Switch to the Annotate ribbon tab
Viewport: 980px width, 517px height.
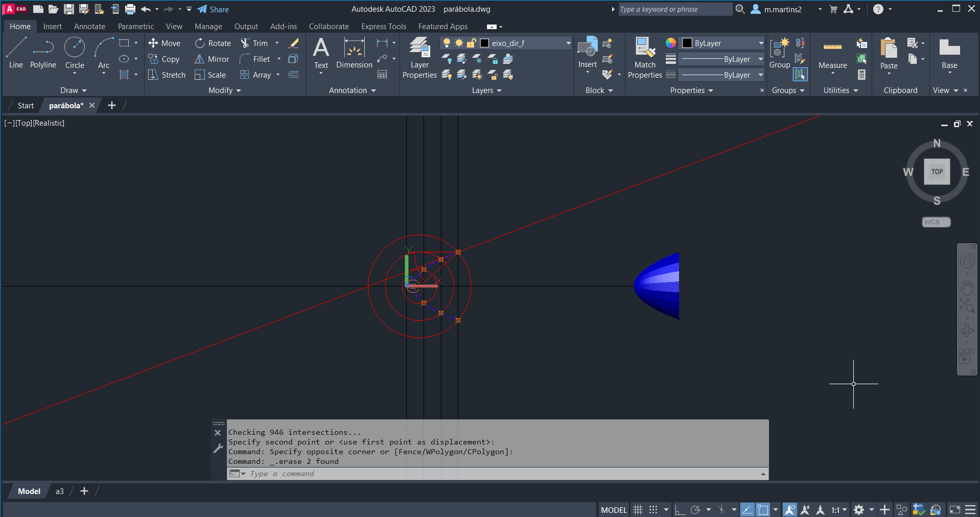(89, 27)
